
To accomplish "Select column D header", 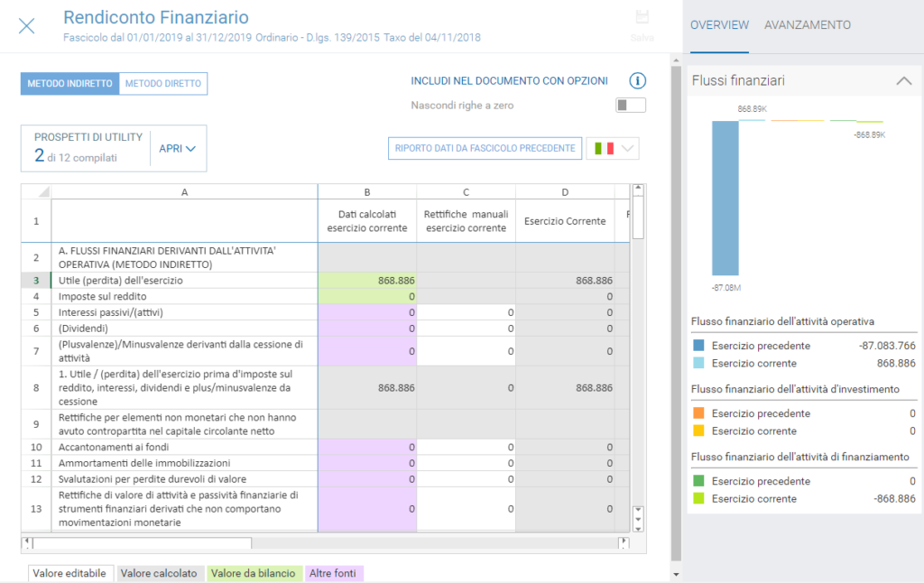I will pos(565,192).
